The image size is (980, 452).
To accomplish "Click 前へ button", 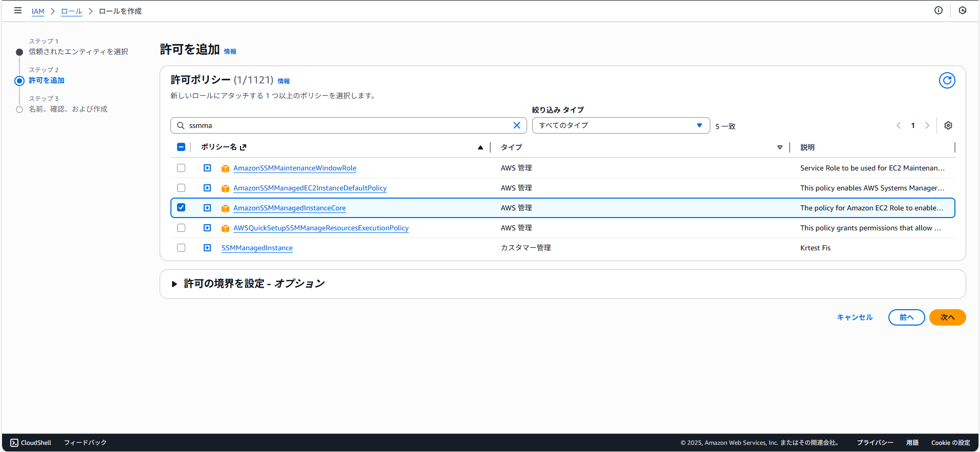I will (x=906, y=317).
